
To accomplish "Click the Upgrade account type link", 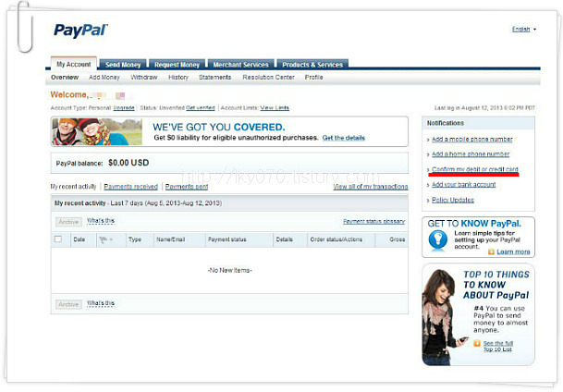I will 124,107.
